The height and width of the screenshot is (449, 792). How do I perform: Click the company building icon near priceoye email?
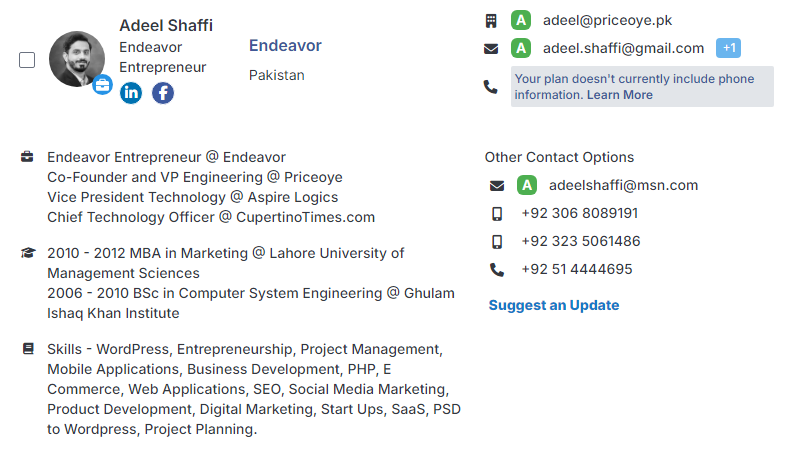pyautogui.click(x=491, y=21)
